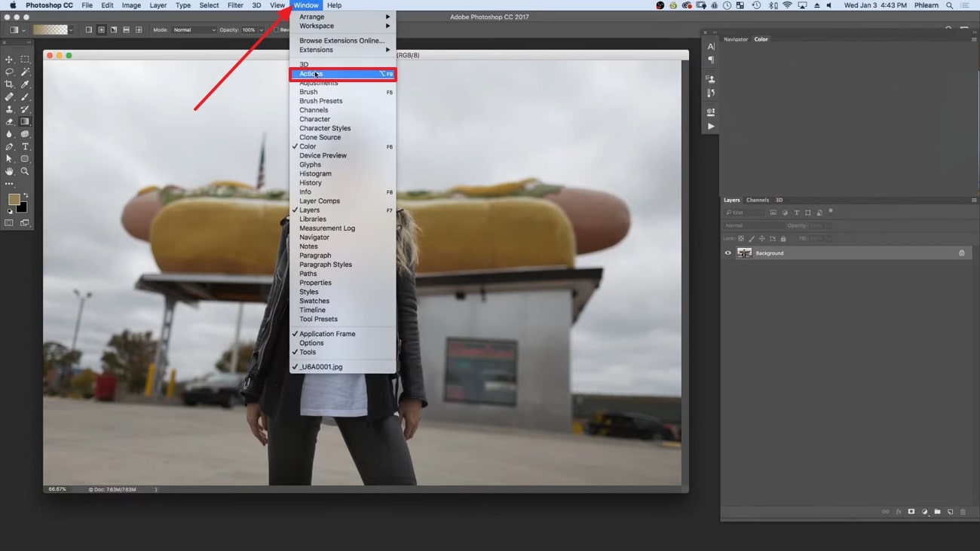Open the Paragraph panel icon
The height and width of the screenshot is (551, 980).
(710, 60)
